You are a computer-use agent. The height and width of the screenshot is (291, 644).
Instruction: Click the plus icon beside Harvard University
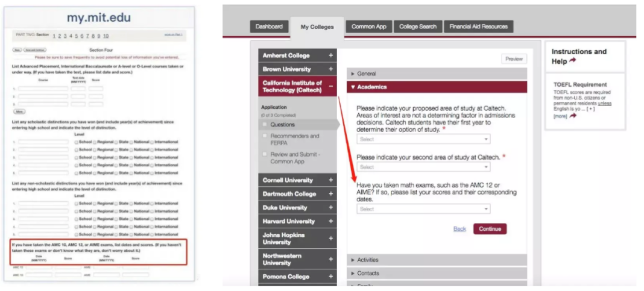coord(330,222)
